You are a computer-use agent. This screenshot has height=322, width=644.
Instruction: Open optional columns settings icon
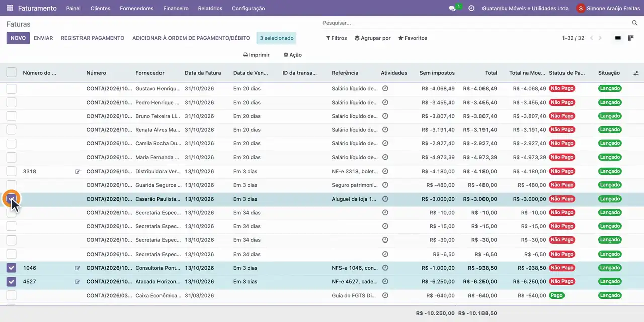[636, 73]
